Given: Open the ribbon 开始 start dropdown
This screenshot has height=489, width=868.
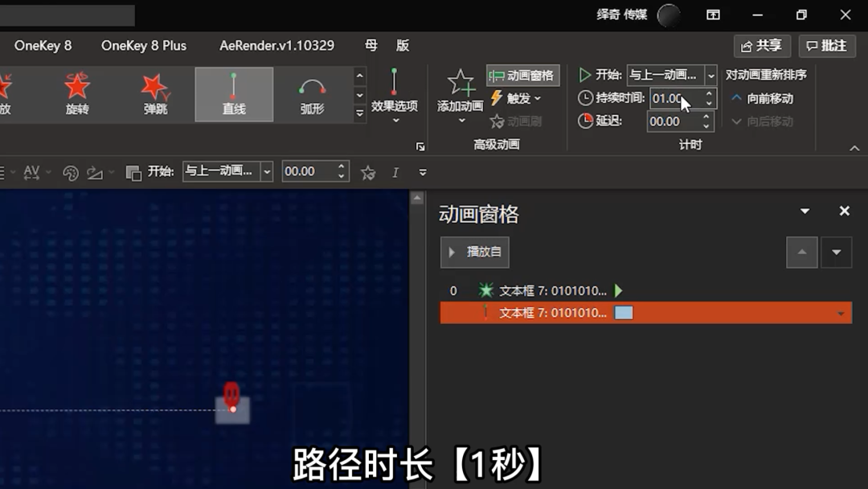Looking at the screenshot, I should point(710,76).
